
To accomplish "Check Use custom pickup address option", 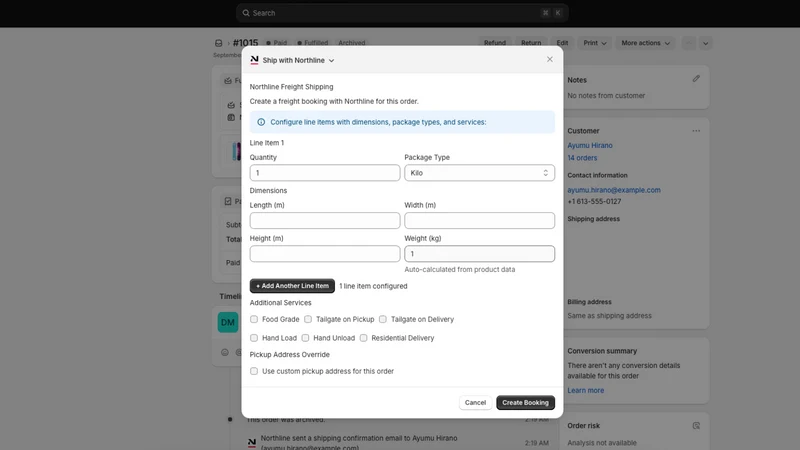I will (x=254, y=371).
